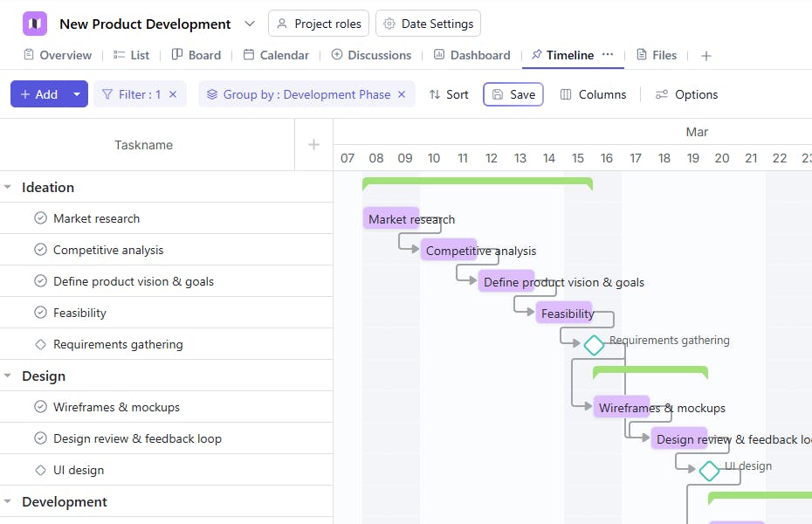Click the Requirements gathering milestone diamond in the timeline
Screen dimensions: 812x524
coord(594,345)
